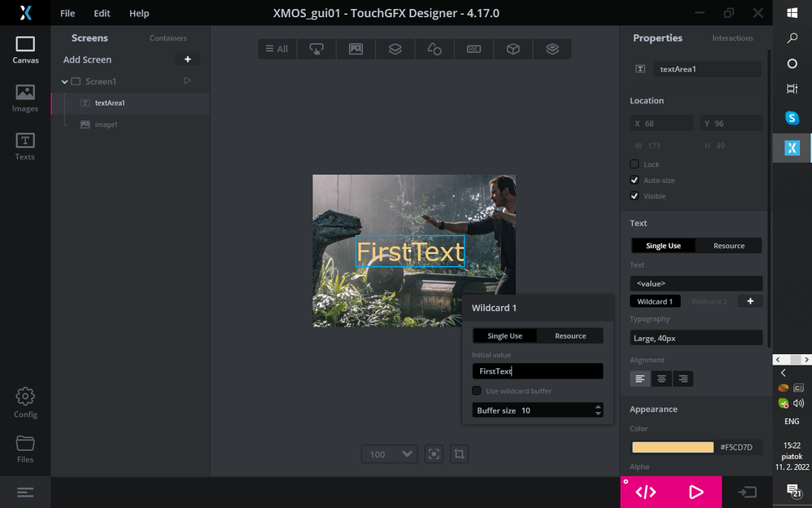812x508 pixels.
Task: Open the Canvas view in sidebar
Action: pos(25,50)
